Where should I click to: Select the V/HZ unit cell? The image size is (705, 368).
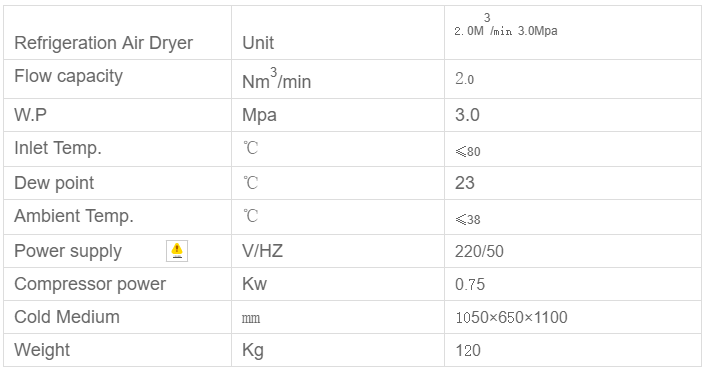(x=338, y=251)
